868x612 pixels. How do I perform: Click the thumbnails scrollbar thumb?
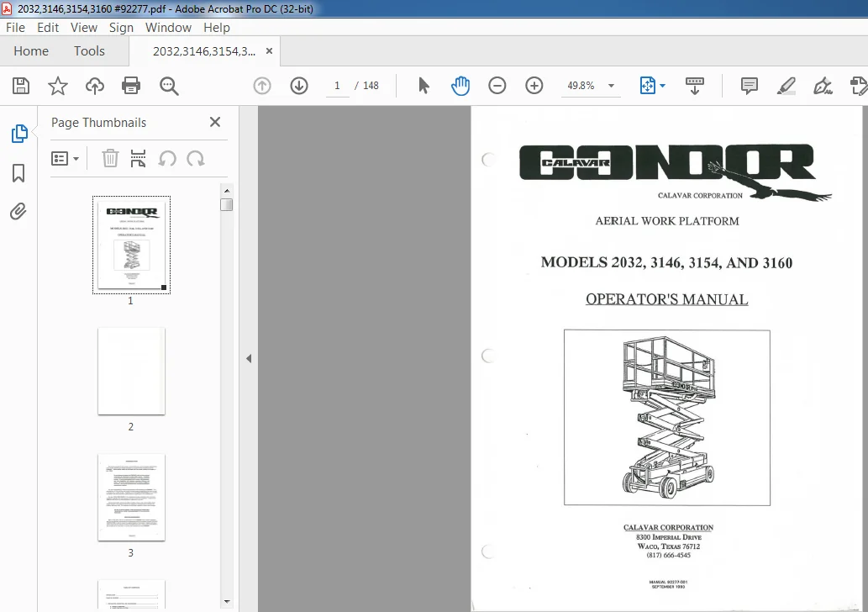[x=226, y=204]
